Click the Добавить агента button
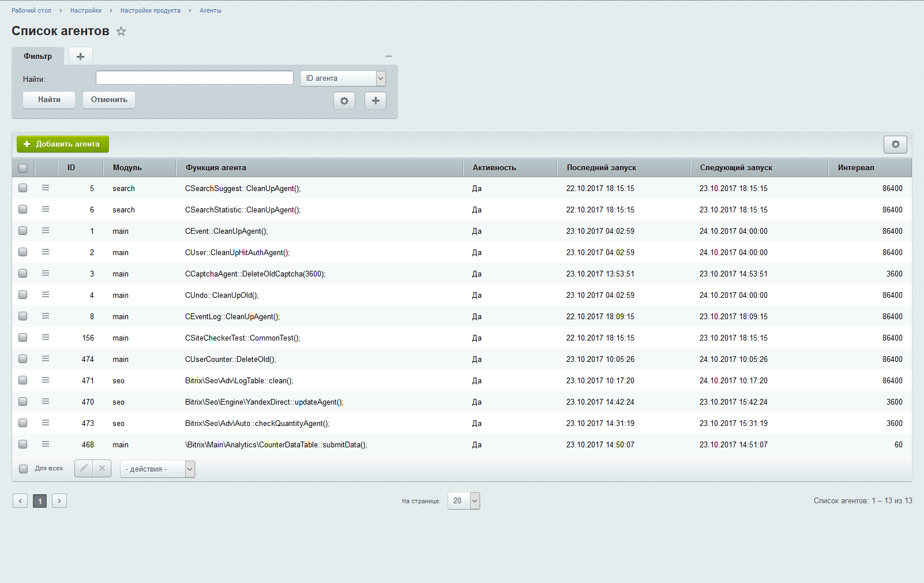 pyautogui.click(x=63, y=144)
